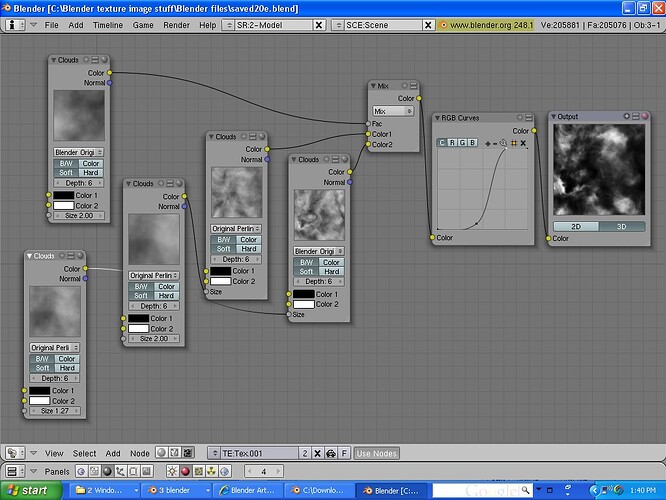This screenshot has height=500, width=666.
Task: Click the Google search box in taskbar
Action: click(482, 490)
